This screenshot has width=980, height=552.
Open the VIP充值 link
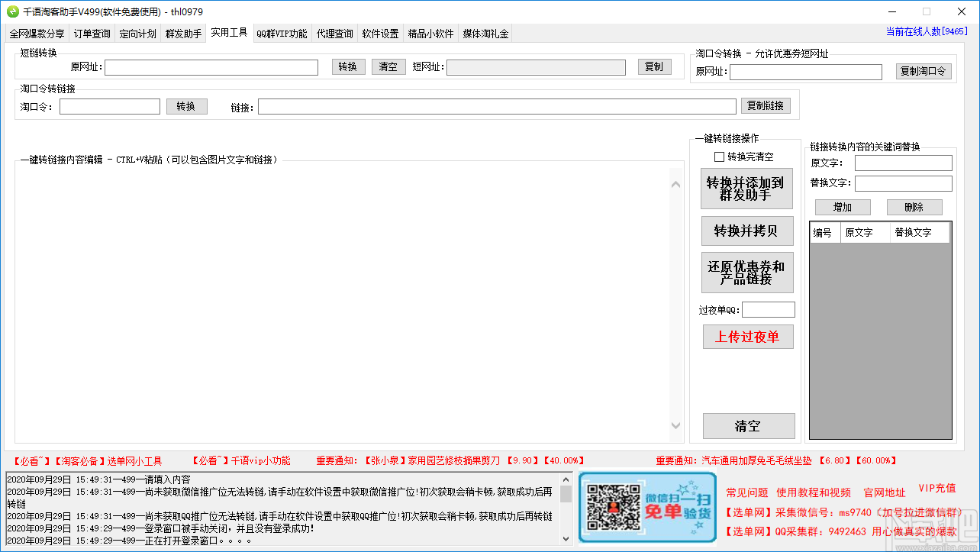click(x=936, y=489)
